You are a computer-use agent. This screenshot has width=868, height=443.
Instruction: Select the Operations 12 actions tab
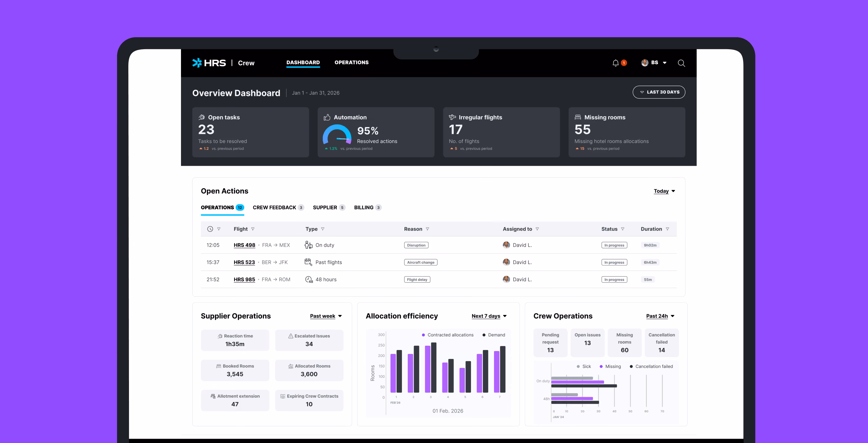[x=223, y=208]
